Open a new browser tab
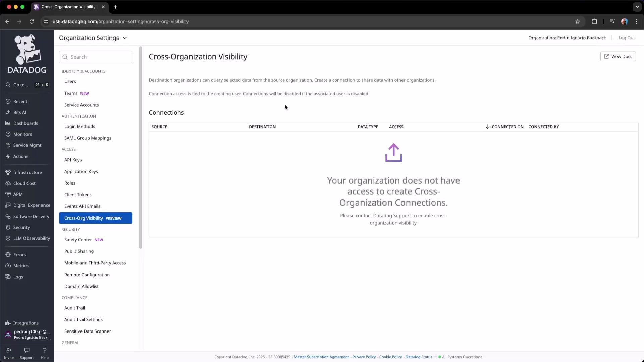644x362 pixels. (x=115, y=7)
